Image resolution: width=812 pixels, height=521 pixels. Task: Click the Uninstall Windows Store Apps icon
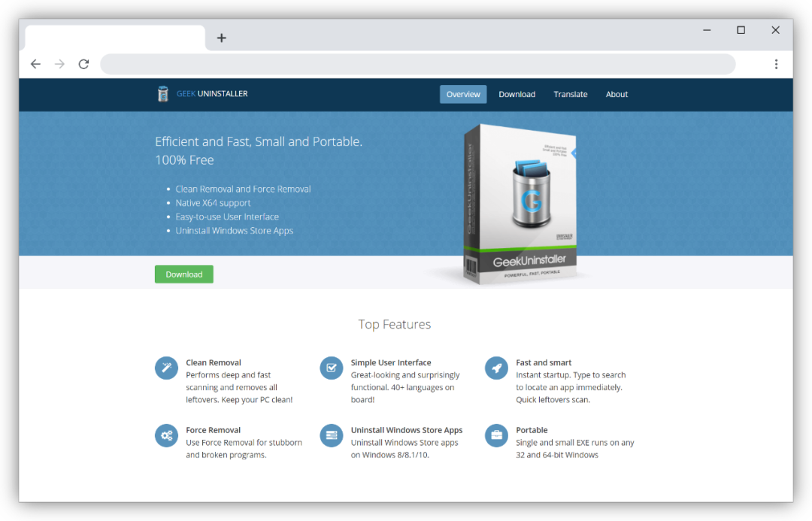332,435
